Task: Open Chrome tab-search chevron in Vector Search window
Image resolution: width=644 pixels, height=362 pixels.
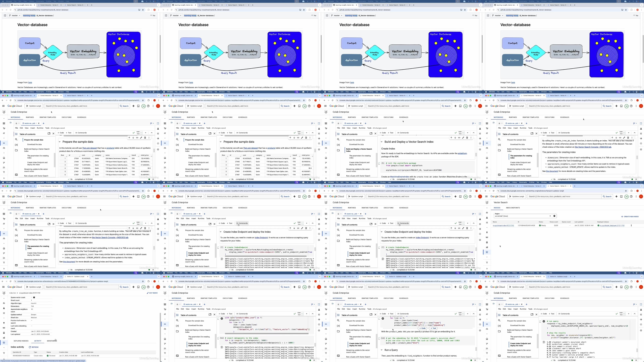Action: click(x=642, y=186)
